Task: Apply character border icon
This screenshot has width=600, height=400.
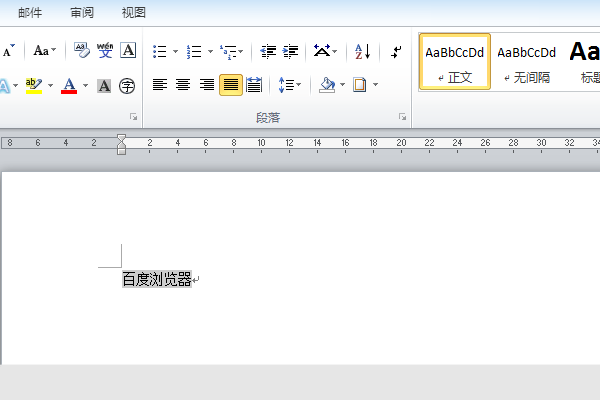Action: (x=128, y=50)
